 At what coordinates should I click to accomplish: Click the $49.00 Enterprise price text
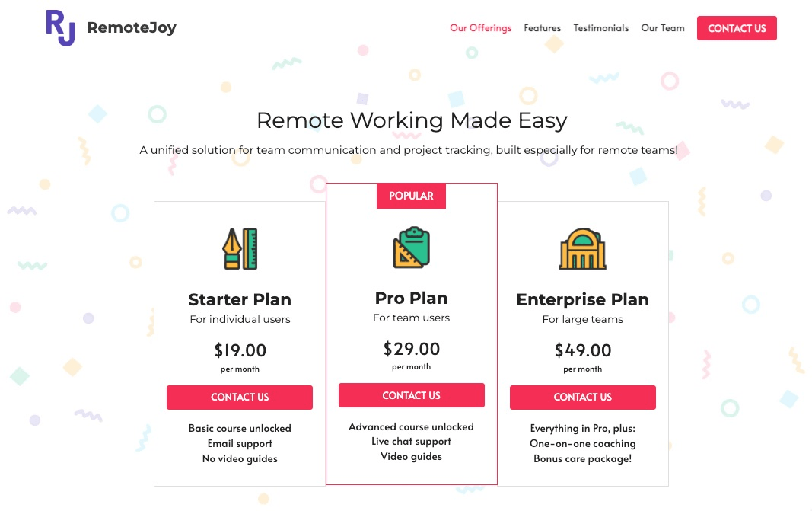[x=582, y=351]
